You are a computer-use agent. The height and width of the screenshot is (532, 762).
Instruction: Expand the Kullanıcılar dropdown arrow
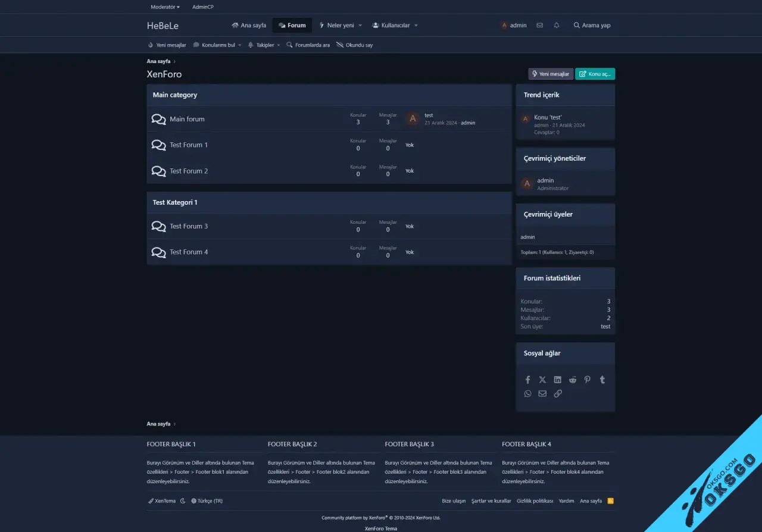(416, 26)
